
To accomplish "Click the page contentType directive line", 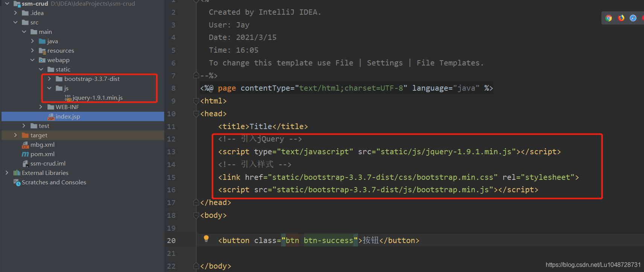I will click(x=347, y=88).
